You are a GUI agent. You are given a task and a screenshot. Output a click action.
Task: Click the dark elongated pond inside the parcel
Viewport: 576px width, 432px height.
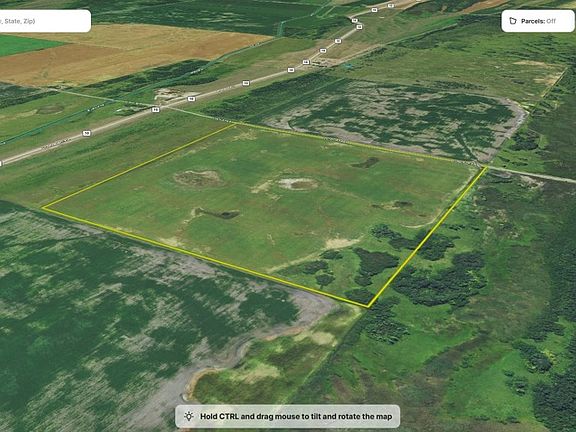[x=219, y=213]
